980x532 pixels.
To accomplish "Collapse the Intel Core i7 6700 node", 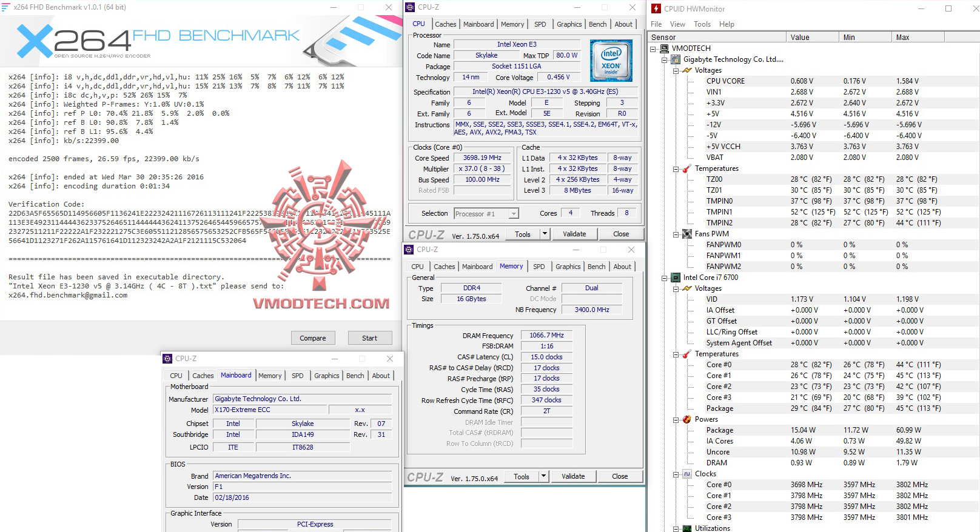I will (665, 278).
